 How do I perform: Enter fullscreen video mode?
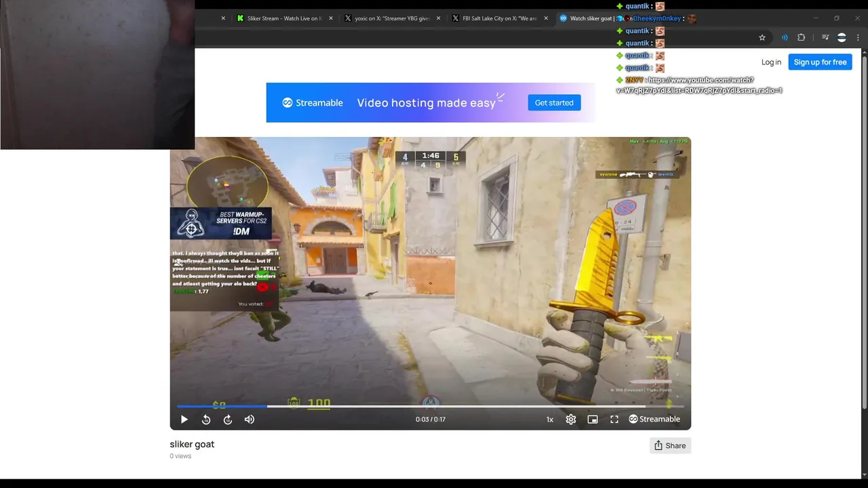point(614,420)
